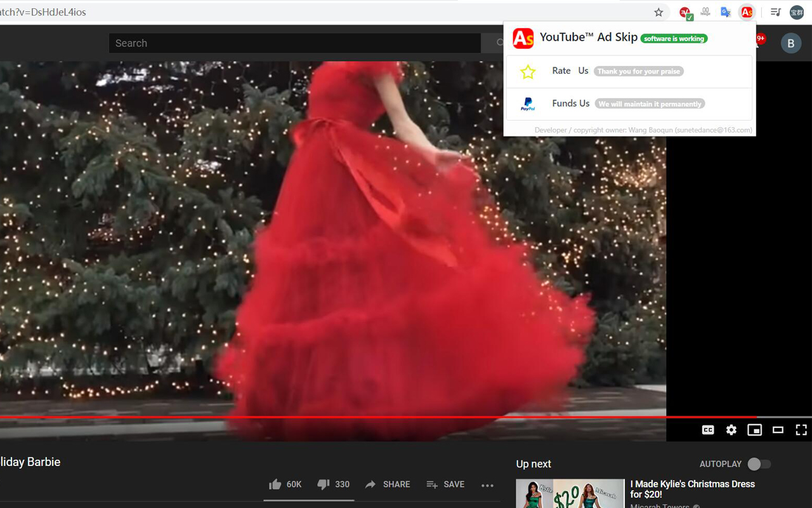The height and width of the screenshot is (508, 812).
Task: Toggle closed captions on the video
Action: pos(708,430)
